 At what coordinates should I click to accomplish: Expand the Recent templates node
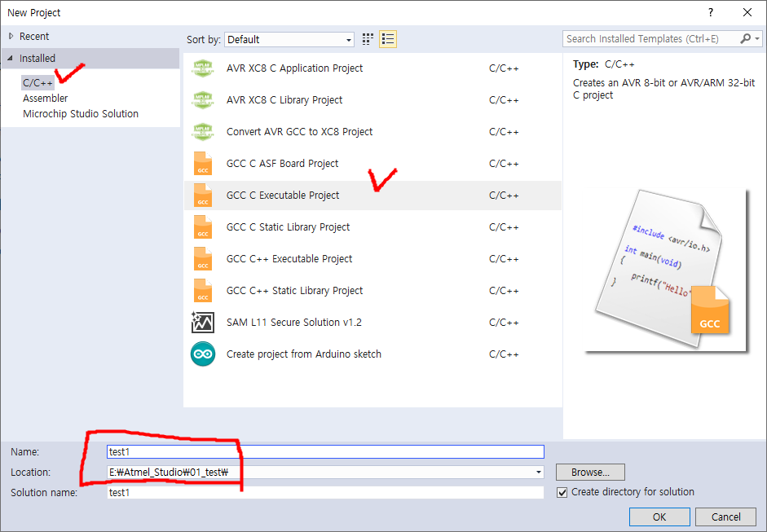coord(11,36)
